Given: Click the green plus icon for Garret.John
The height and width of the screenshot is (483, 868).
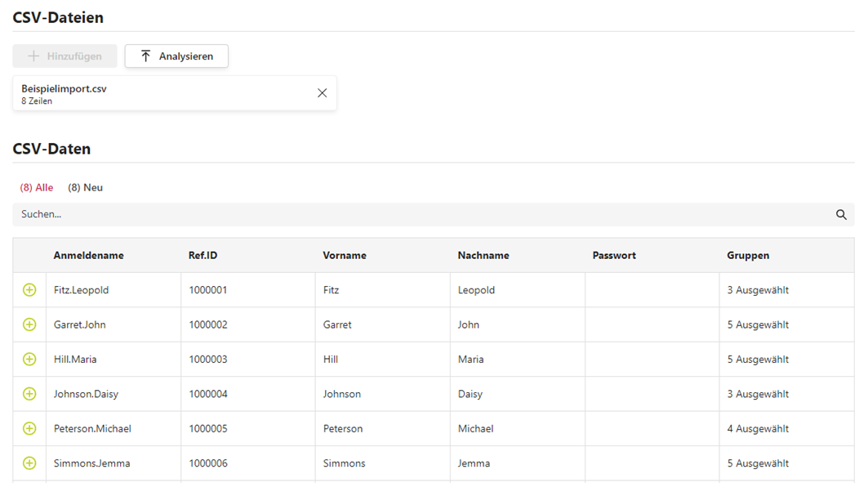Looking at the screenshot, I should coord(29,324).
